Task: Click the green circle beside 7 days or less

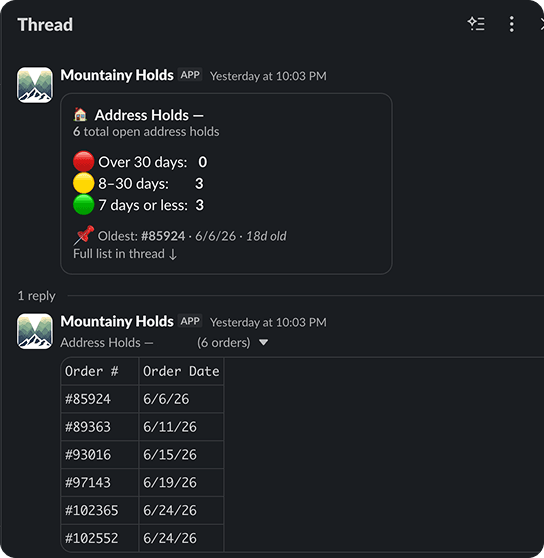Action: point(83,205)
